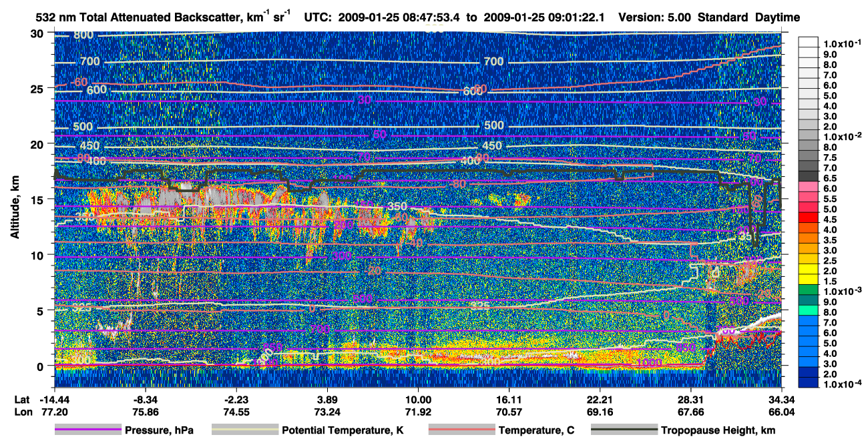This screenshot has width=868, height=445.
Task: Click the purple Pressure line sample in legend
Action: 87,430
